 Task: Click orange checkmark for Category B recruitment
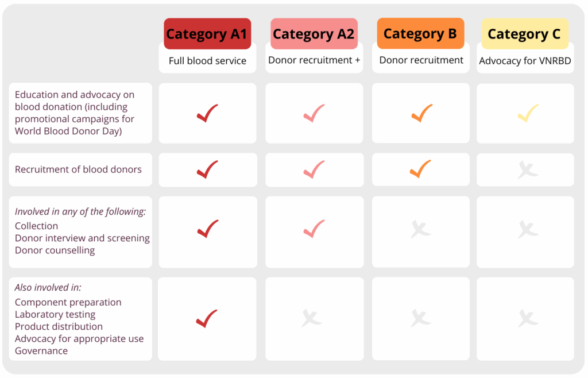pyautogui.click(x=420, y=169)
